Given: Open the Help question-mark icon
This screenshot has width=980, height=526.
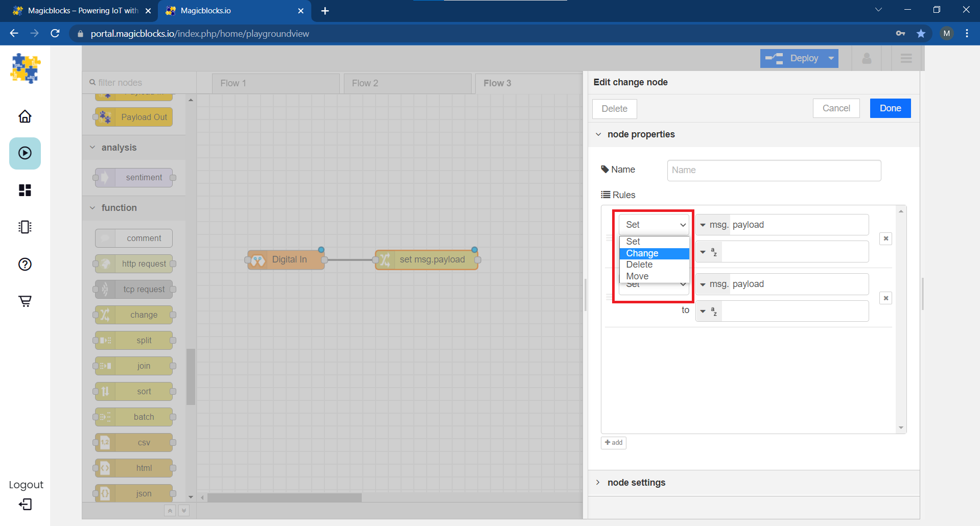Looking at the screenshot, I should tap(25, 265).
